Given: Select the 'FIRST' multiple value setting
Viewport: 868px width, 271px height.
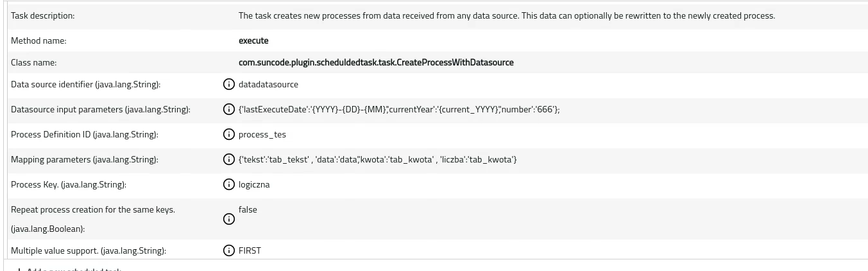Looking at the screenshot, I should (x=250, y=250).
